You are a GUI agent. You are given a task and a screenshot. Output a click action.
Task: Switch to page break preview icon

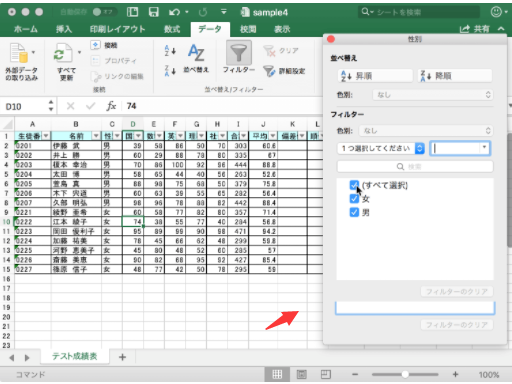[326, 374]
